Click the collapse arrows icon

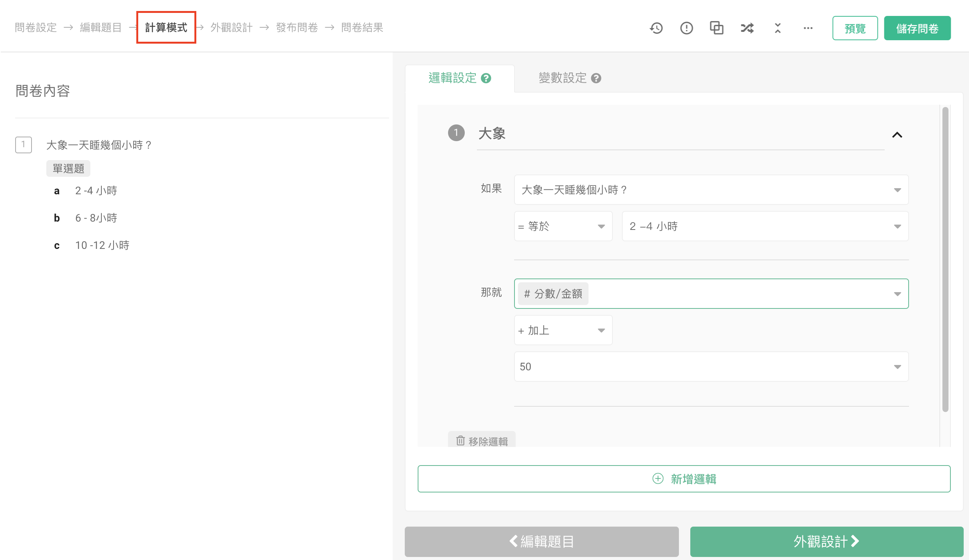pos(778,28)
